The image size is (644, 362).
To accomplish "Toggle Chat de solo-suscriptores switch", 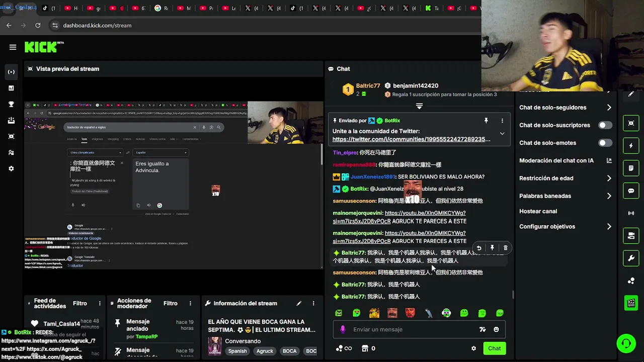I will (605, 125).
